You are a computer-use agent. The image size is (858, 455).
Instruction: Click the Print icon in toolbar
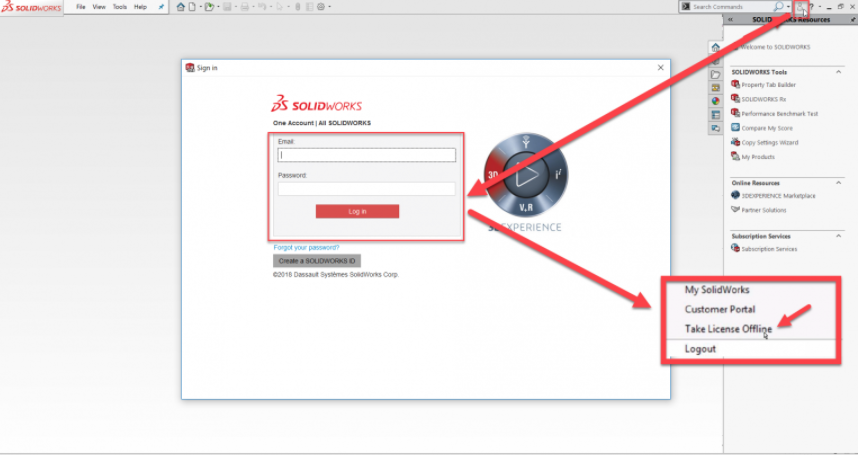coord(245,7)
